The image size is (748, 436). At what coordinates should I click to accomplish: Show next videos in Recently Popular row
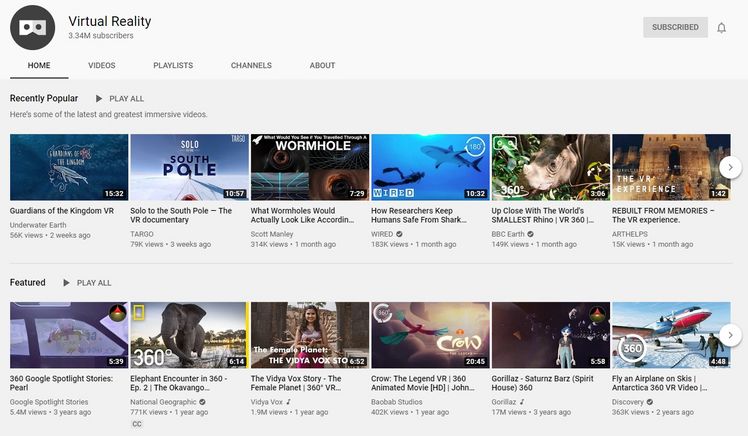pos(730,167)
